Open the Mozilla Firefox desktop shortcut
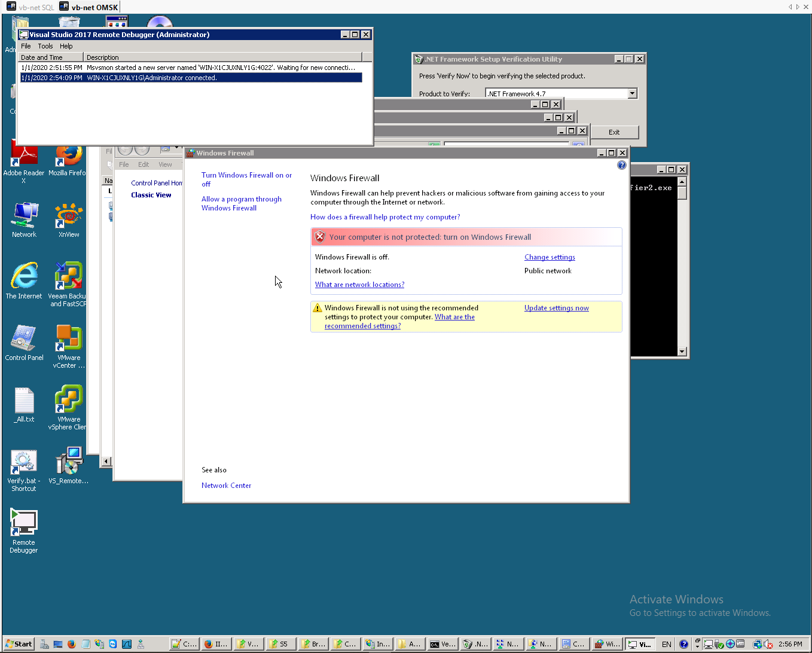This screenshot has height=653, width=812. (67, 160)
